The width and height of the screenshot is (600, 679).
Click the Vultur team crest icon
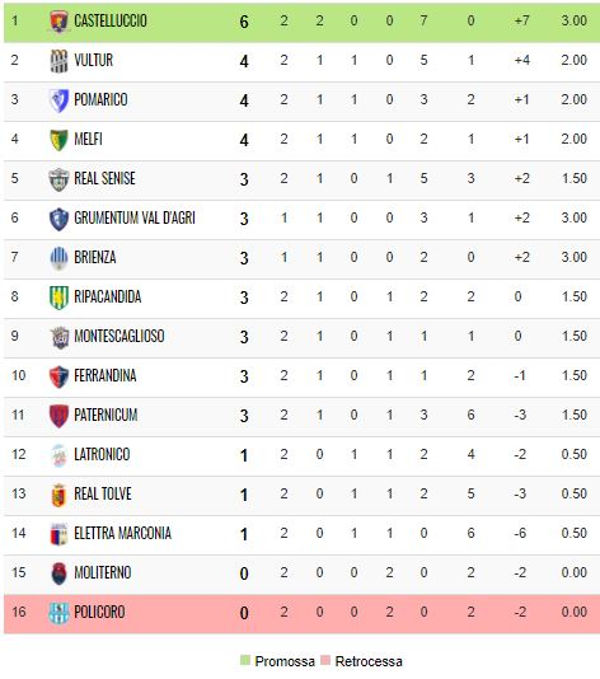pyautogui.click(x=59, y=61)
